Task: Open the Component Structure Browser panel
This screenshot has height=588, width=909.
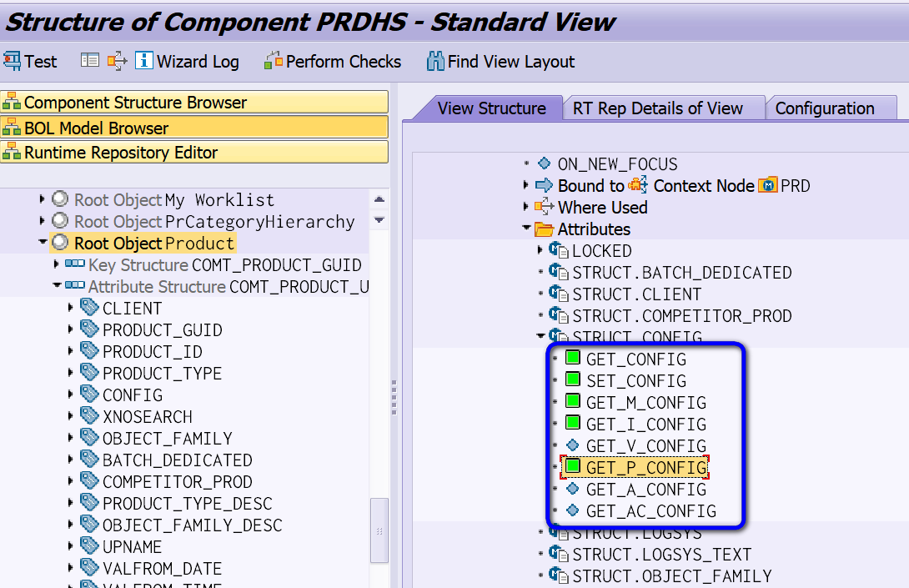Action: (194, 102)
